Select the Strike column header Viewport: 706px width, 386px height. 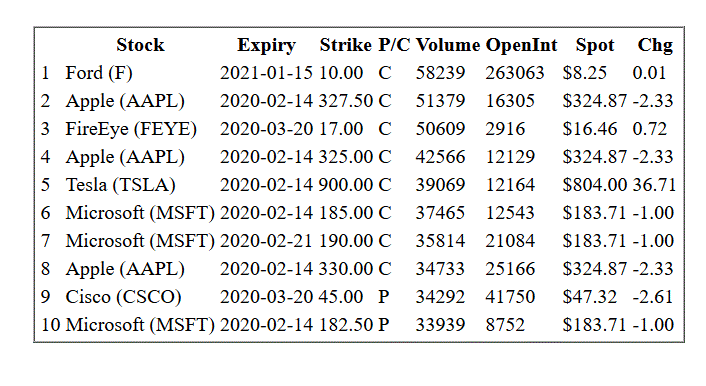345,45
